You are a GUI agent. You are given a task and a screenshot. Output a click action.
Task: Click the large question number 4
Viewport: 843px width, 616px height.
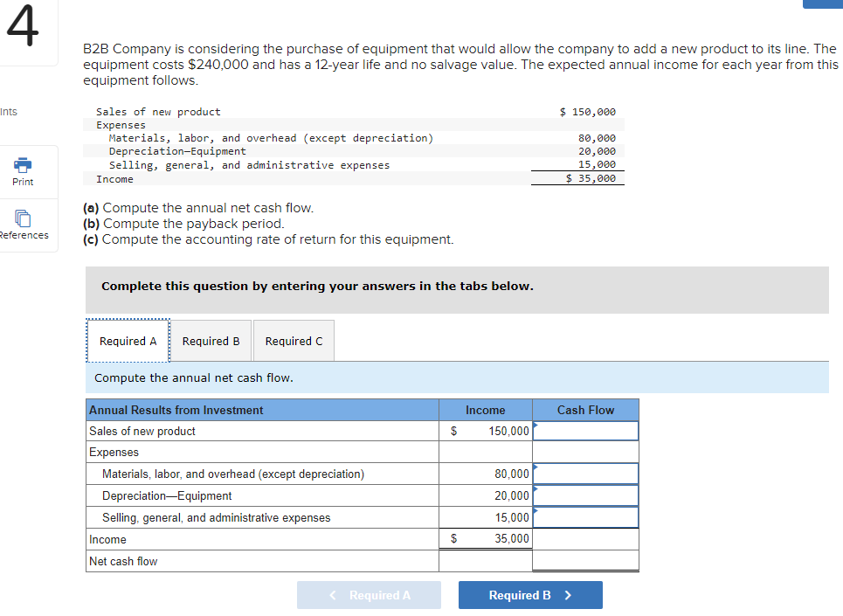click(23, 25)
